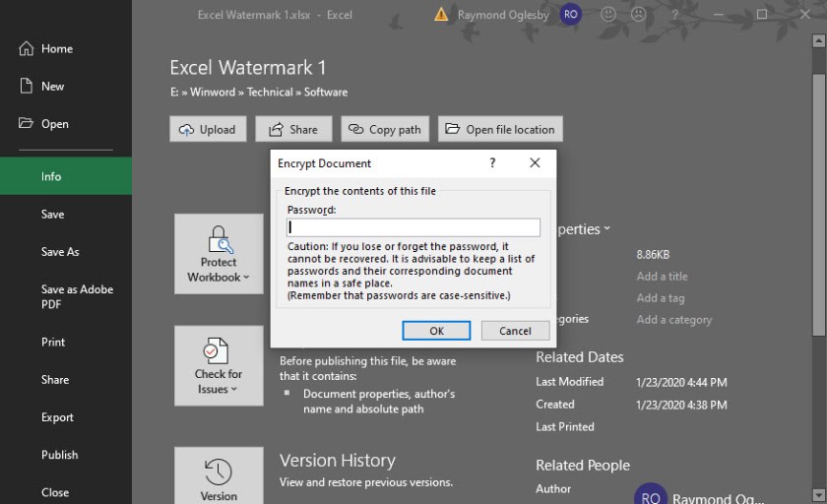827x504 pixels.
Task: Focus the Password input field
Action: tap(413, 227)
